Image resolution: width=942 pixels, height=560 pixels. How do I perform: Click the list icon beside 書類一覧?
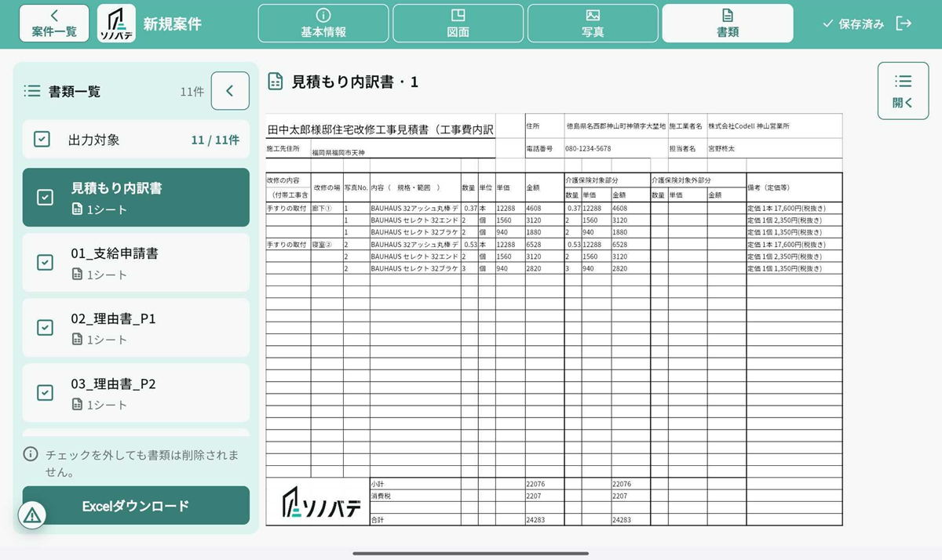32,91
